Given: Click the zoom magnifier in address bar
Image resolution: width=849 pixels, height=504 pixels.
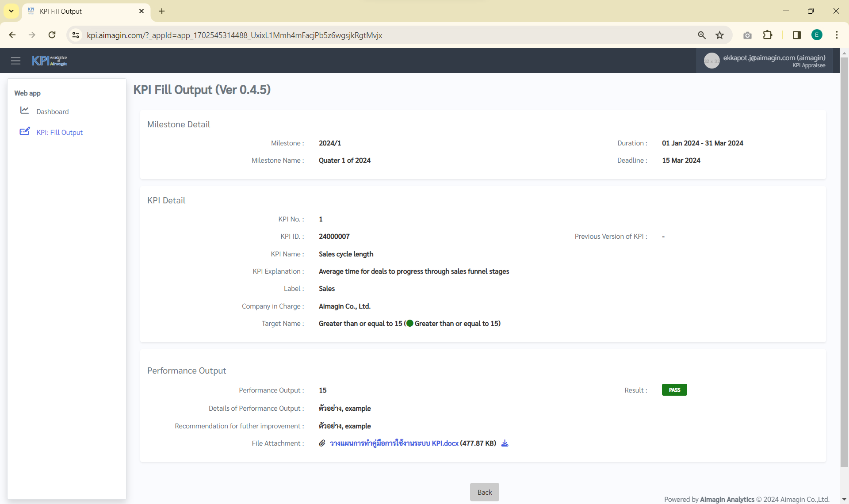Looking at the screenshot, I should pyautogui.click(x=702, y=35).
